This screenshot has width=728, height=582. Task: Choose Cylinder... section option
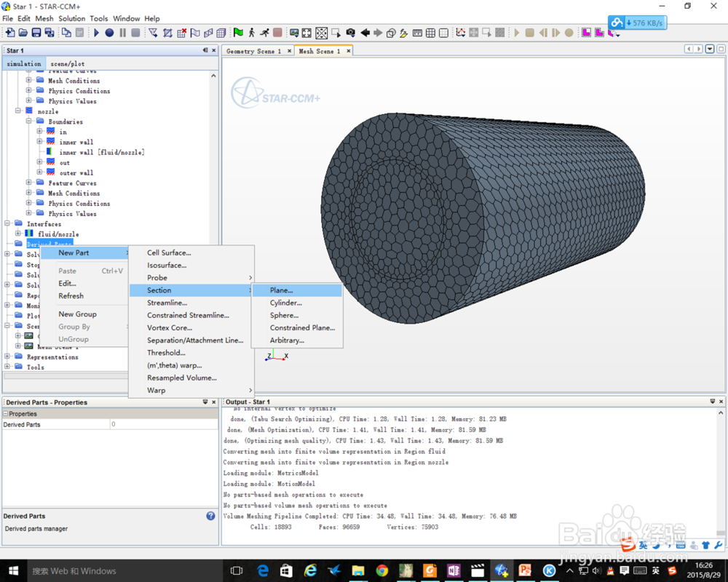click(x=297, y=303)
